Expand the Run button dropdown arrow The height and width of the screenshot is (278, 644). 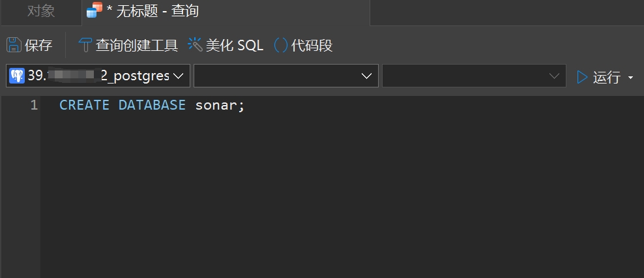click(x=630, y=77)
